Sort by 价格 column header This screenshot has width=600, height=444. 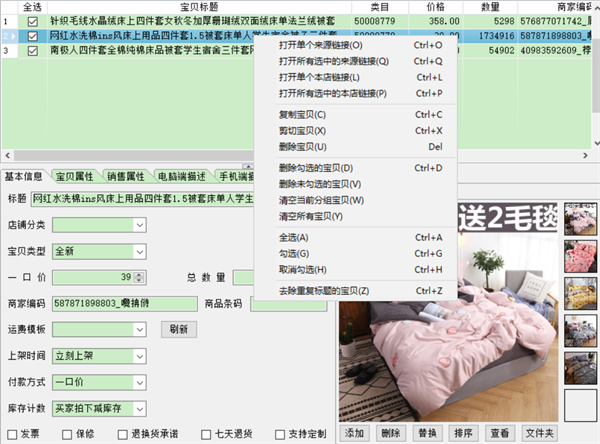tap(436, 7)
